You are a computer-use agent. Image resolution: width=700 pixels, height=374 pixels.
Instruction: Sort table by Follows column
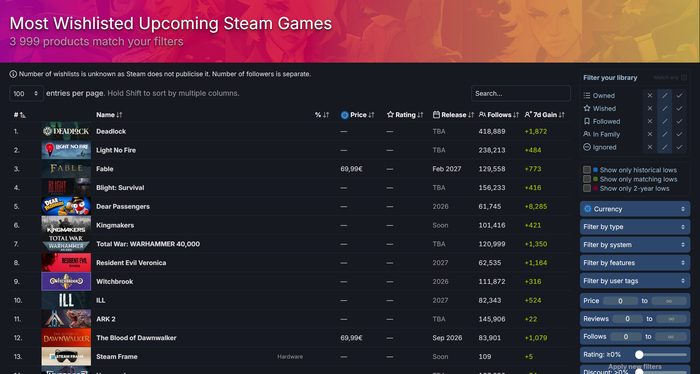(499, 115)
